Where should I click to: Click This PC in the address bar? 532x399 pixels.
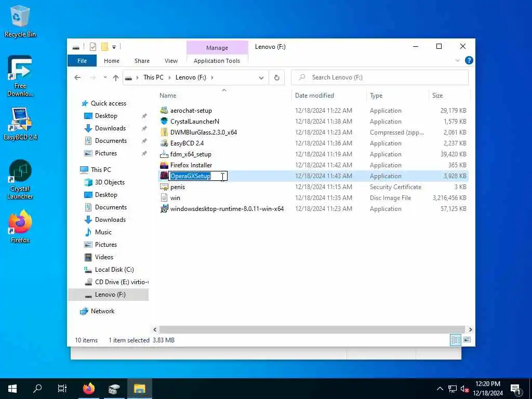tap(153, 77)
